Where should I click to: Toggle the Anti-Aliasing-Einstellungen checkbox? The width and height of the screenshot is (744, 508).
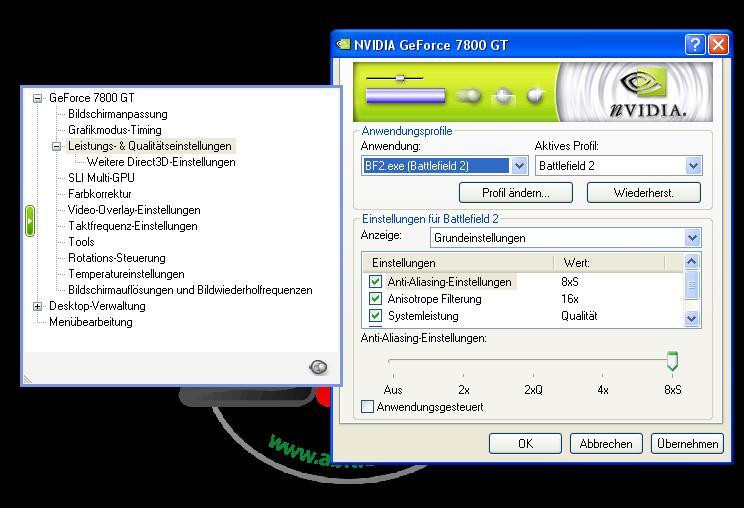[x=375, y=282]
